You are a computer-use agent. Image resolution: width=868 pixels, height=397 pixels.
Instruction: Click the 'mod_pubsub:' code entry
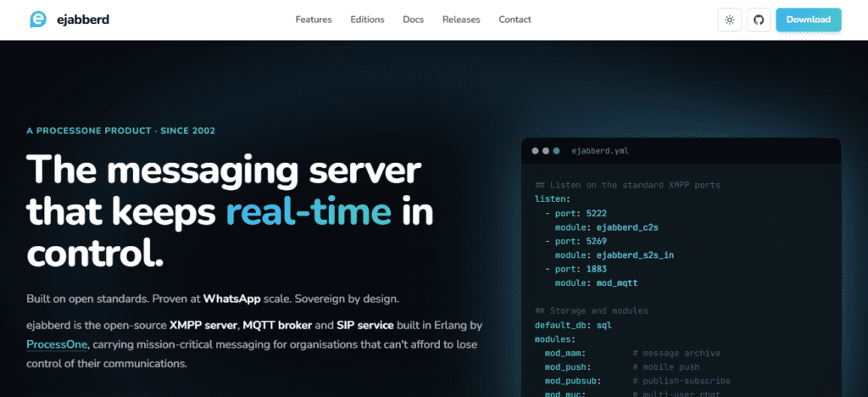(573, 381)
